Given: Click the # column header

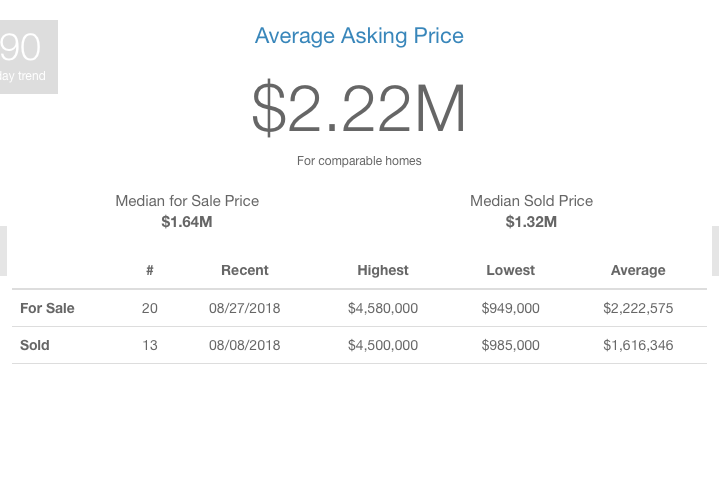Looking at the screenshot, I should pyautogui.click(x=149, y=270).
